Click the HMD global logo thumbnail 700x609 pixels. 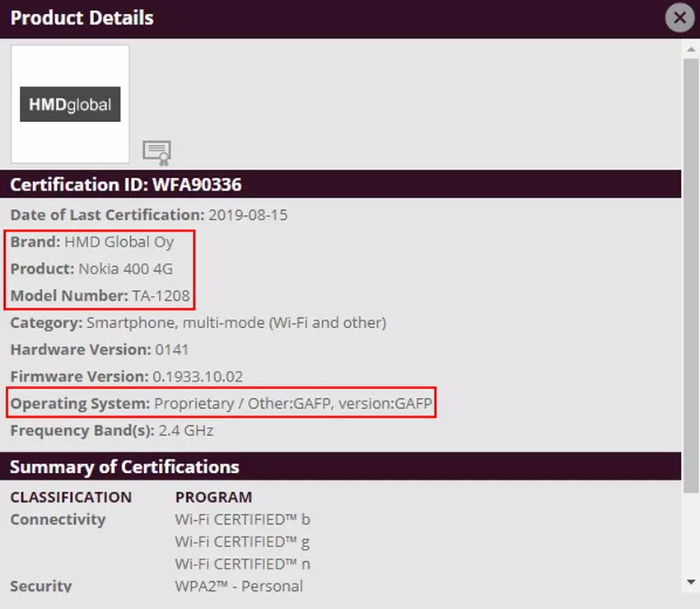[x=70, y=105]
